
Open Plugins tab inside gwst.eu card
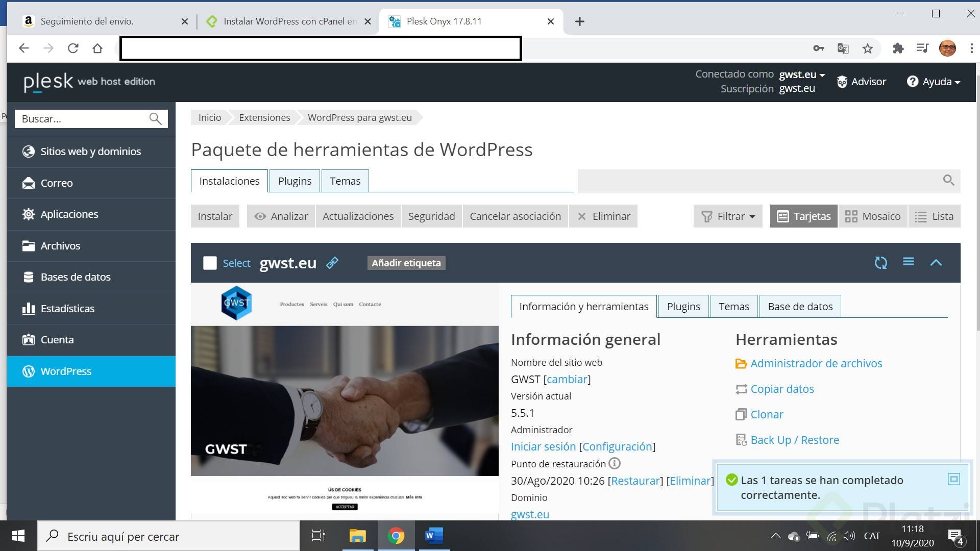683,307
